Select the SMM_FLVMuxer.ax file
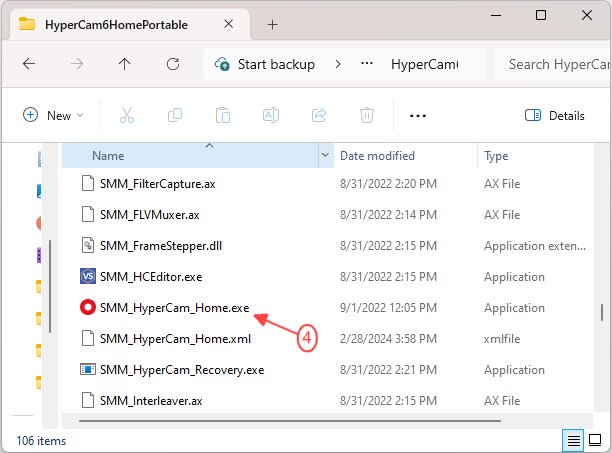The image size is (612, 453). tap(149, 215)
